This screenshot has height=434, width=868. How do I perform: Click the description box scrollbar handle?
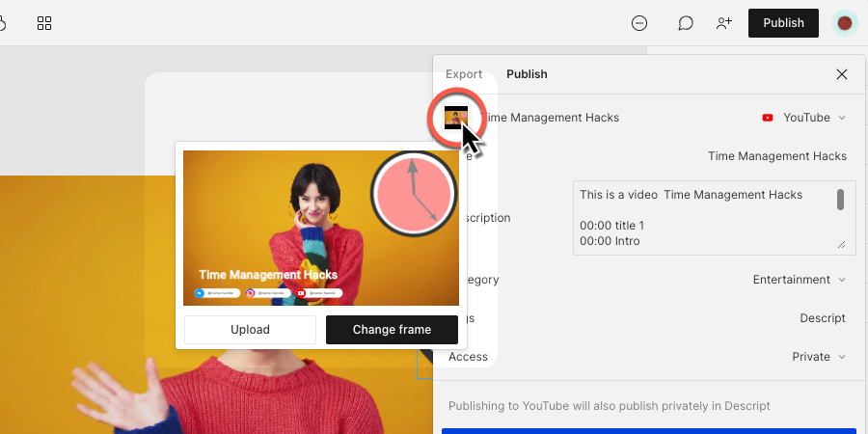pyautogui.click(x=840, y=200)
